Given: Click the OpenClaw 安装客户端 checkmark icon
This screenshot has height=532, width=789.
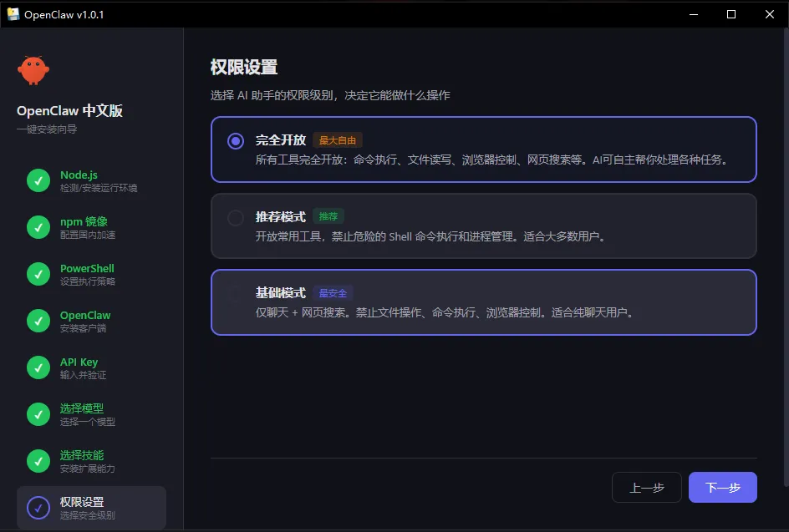Looking at the screenshot, I should point(38,321).
